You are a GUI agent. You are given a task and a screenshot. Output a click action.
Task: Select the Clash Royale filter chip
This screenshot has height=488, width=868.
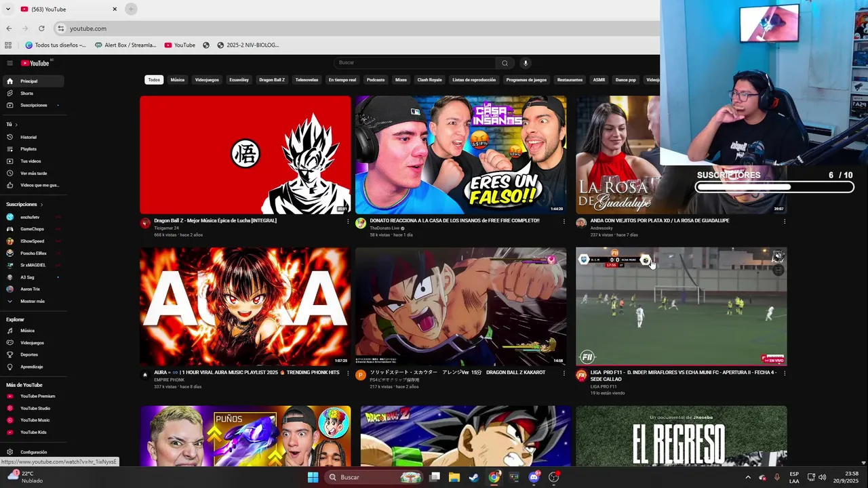429,80
